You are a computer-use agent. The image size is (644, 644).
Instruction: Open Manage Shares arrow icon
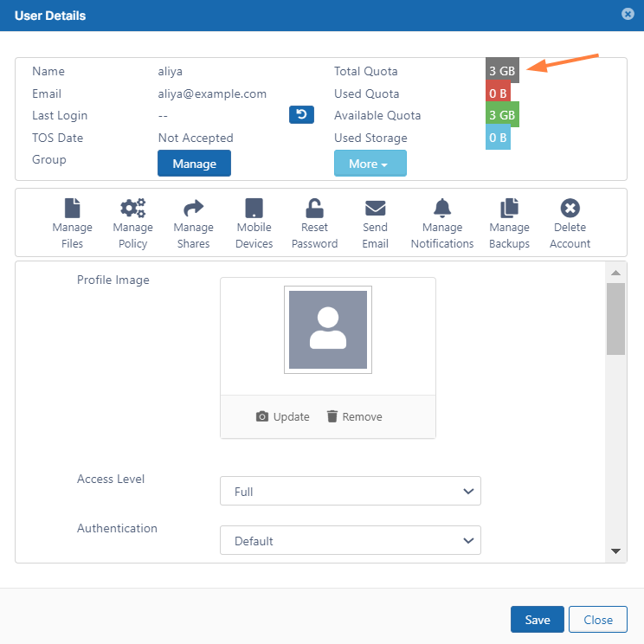point(193,208)
